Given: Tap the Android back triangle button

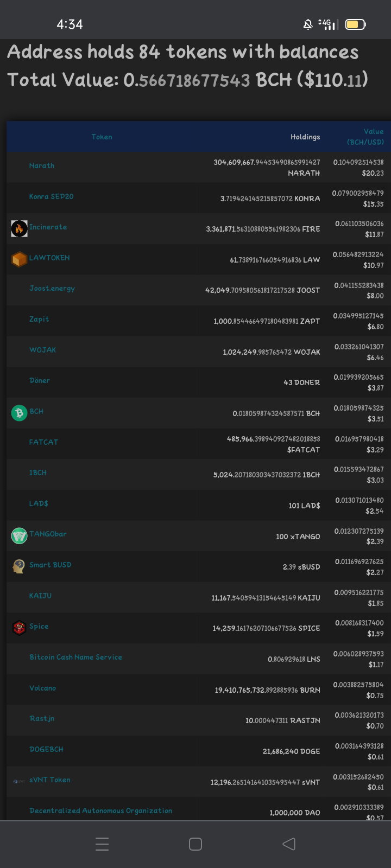Looking at the screenshot, I should point(289,844).
